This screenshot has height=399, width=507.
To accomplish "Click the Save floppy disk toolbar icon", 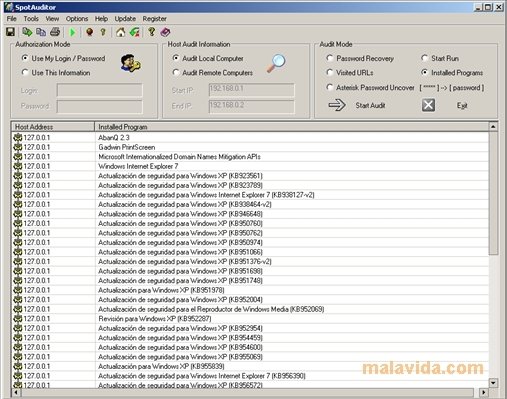I will pyautogui.click(x=10, y=32).
